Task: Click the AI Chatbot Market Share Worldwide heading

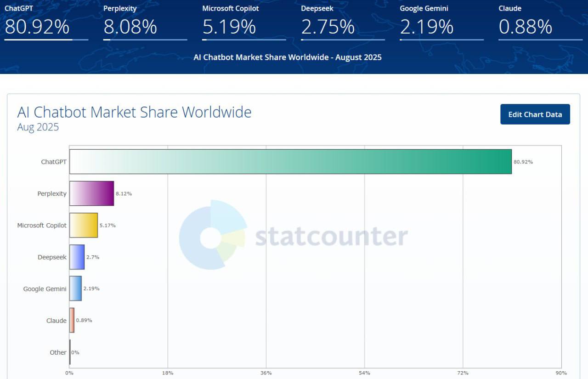Action: tap(134, 112)
